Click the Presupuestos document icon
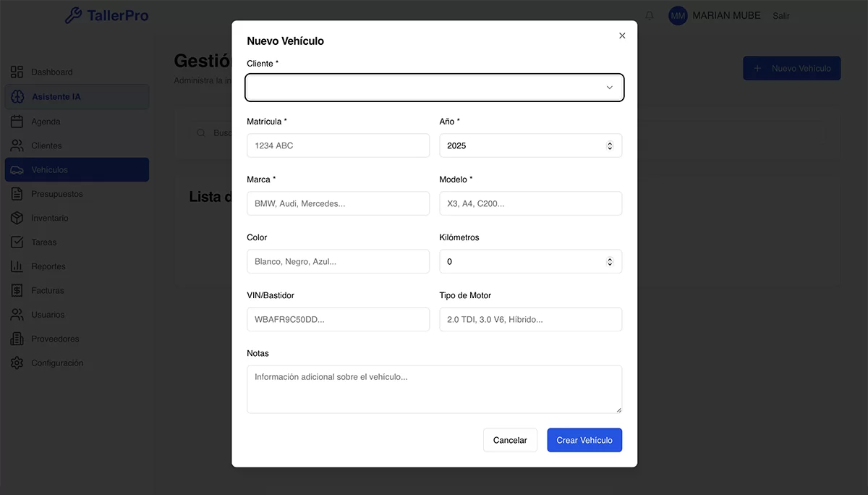Viewport: 868px width, 495px height. coord(17,194)
